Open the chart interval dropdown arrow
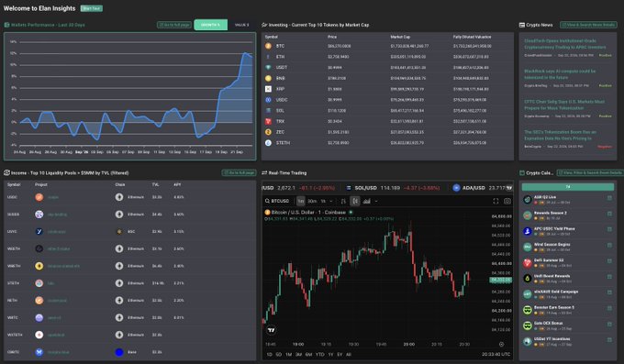Image resolution: width=624 pixels, height=364 pixels. tap(331, 202)
